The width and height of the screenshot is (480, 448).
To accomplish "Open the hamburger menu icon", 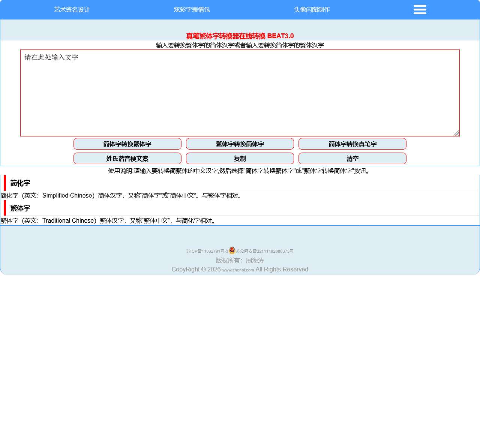I will coord(420,10).
